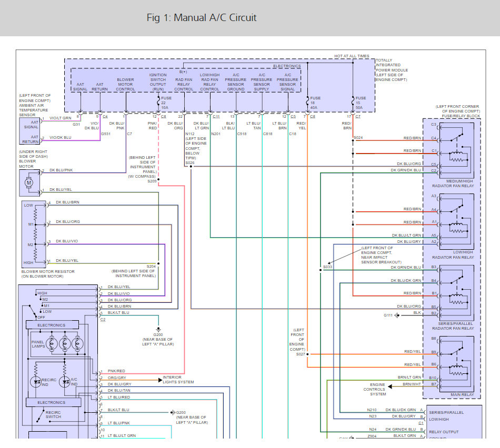Image resolution: width=500 pixels, height=448 pixels.
Task: Click the 'IGNITION SWITCH OUTPUT (RUN)' label
Action: [x=158, y=82]
